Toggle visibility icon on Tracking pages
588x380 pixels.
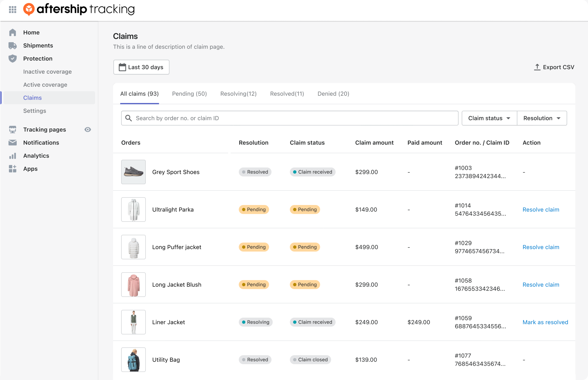tap(88, 129)
